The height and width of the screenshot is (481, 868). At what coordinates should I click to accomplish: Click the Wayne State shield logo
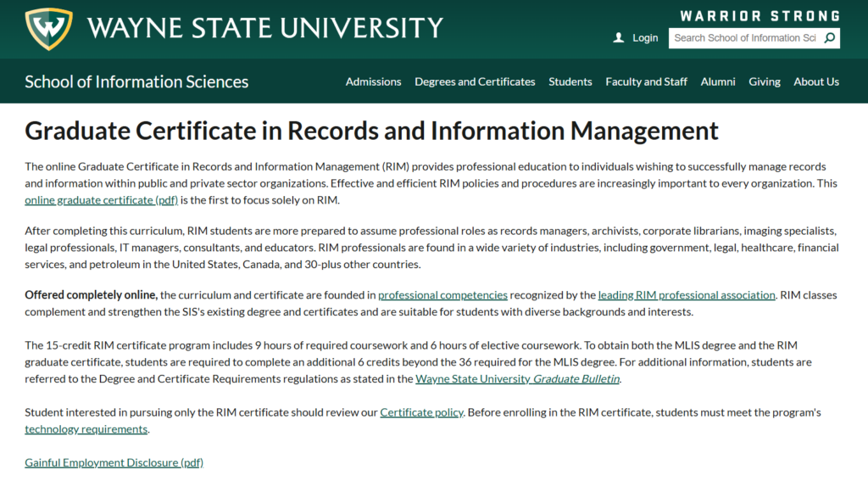48,29
